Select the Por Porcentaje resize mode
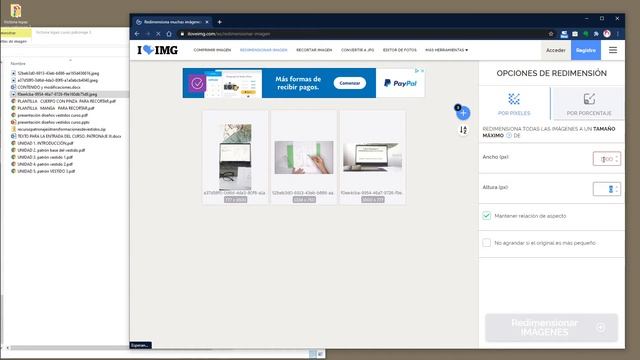This screenshot has width=640, height=360. coord(589,104)
